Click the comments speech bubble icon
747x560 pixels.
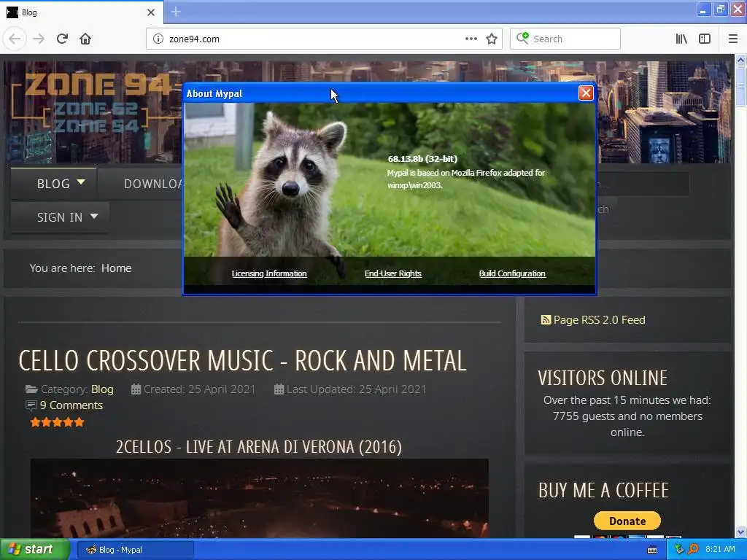click(x=31, y=405)
